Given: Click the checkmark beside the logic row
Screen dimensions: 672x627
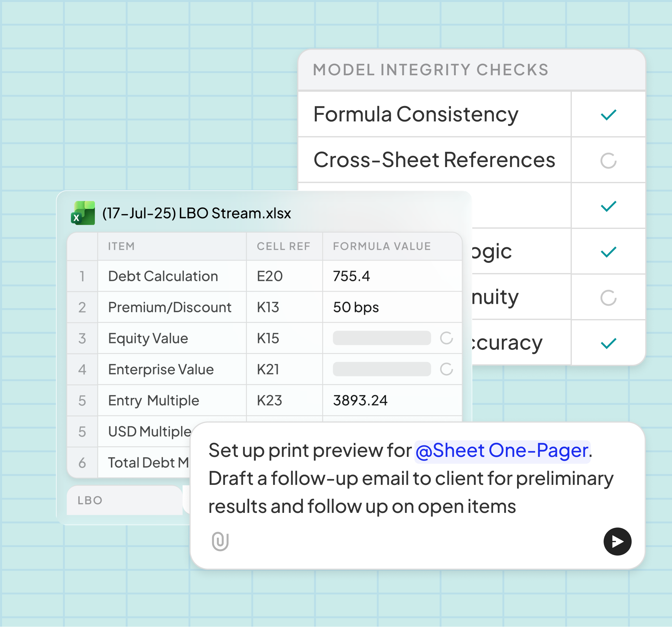Looking at the screenshot, I should tap(608, 252).
